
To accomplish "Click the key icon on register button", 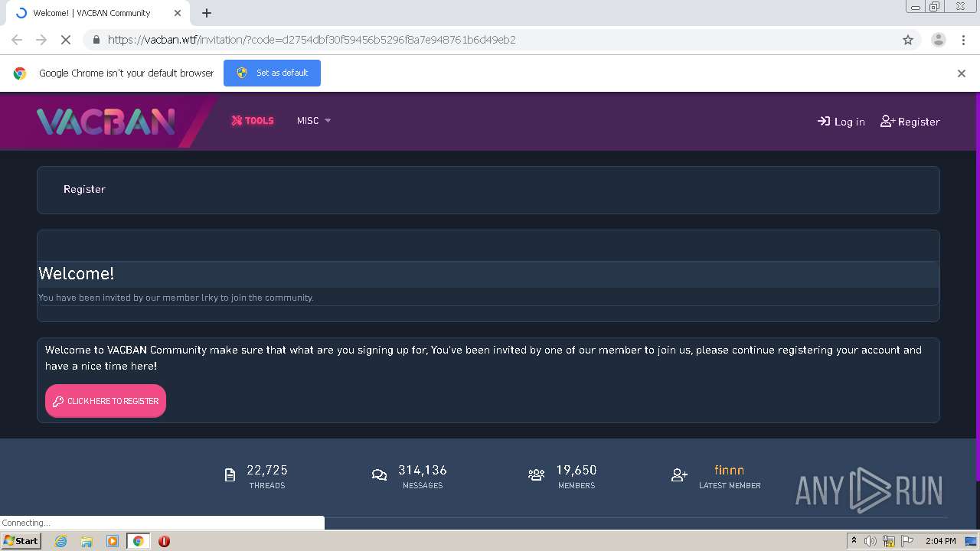I will point(58,401).
